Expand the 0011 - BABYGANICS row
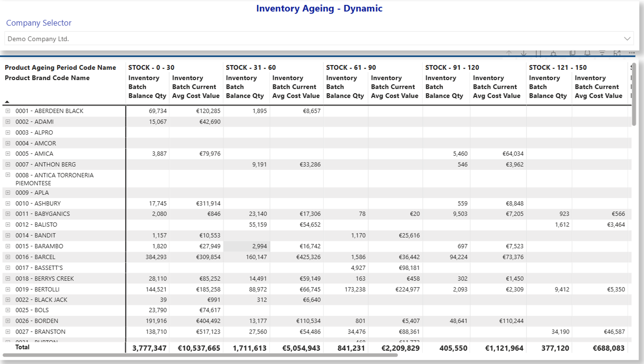 click(8, 214)
